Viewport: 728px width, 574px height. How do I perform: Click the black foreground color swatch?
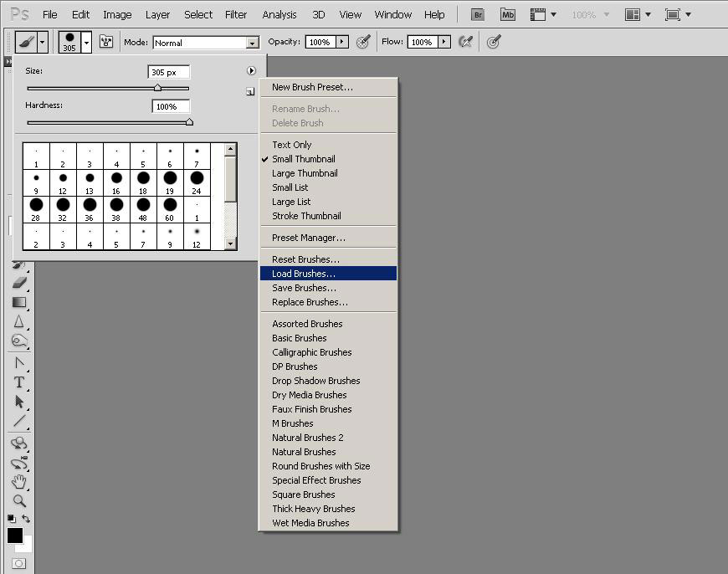click(15, 536)
